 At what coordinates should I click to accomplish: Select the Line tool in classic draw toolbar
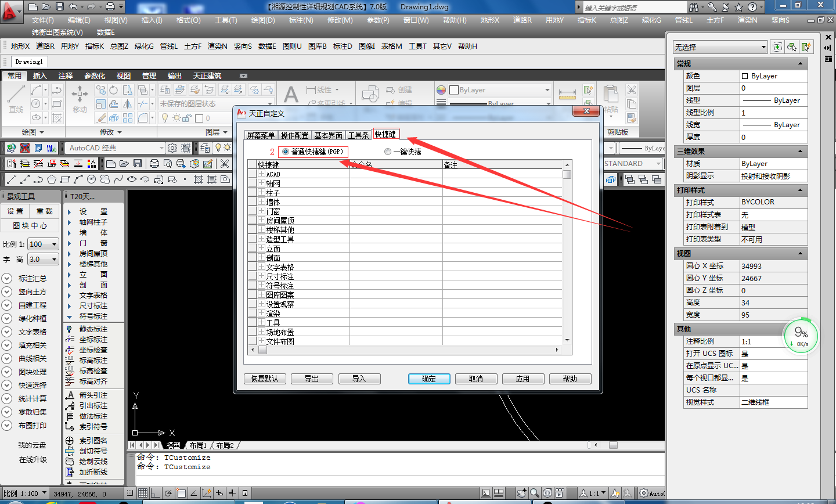coord(11,179)
